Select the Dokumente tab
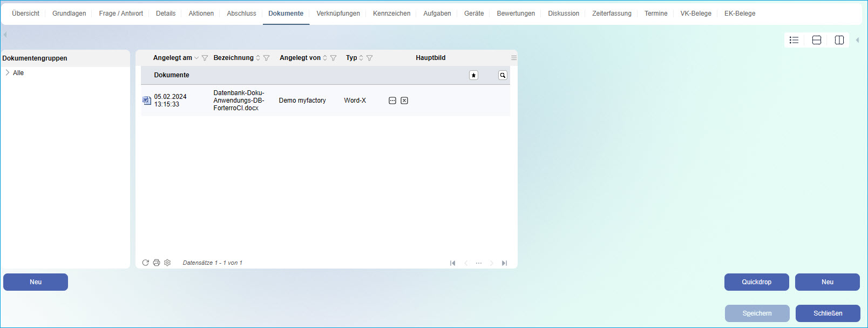868x328 pixels. (x=286, y=14)
